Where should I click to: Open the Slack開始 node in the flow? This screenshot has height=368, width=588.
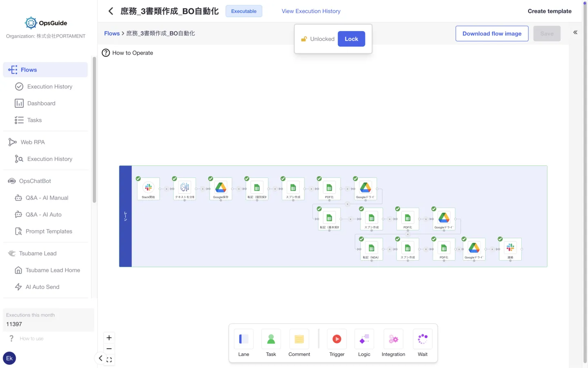[148, 189]
